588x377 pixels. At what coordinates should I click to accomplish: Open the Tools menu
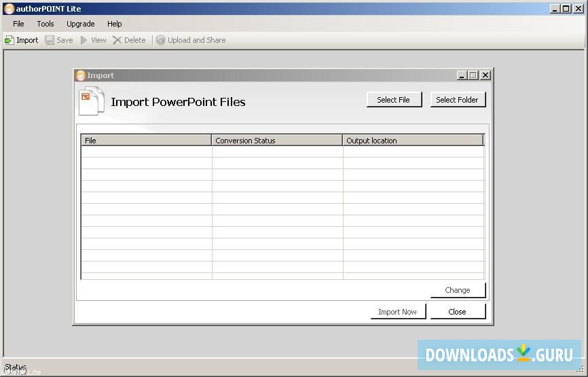click(45, 24)
